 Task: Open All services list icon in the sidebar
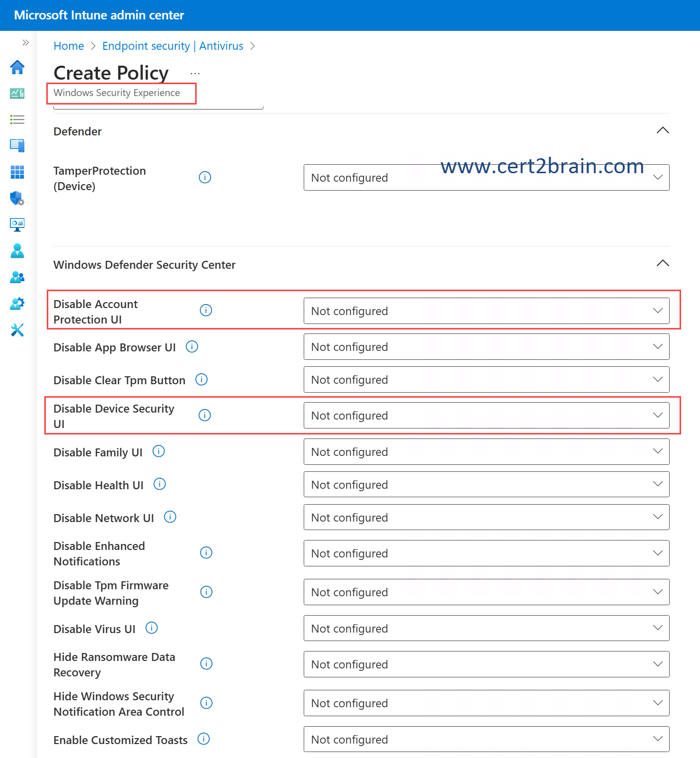[17, 119]
